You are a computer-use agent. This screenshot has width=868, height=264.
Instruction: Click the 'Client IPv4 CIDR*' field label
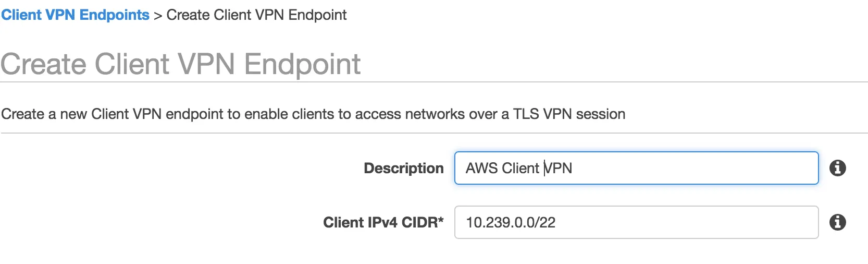pos(381,222)
